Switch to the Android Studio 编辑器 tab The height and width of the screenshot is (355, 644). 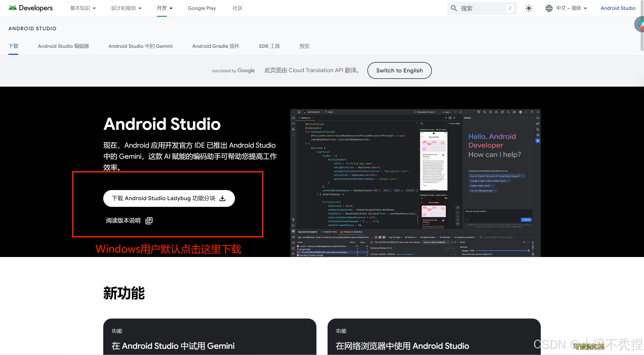pos(63,46)
